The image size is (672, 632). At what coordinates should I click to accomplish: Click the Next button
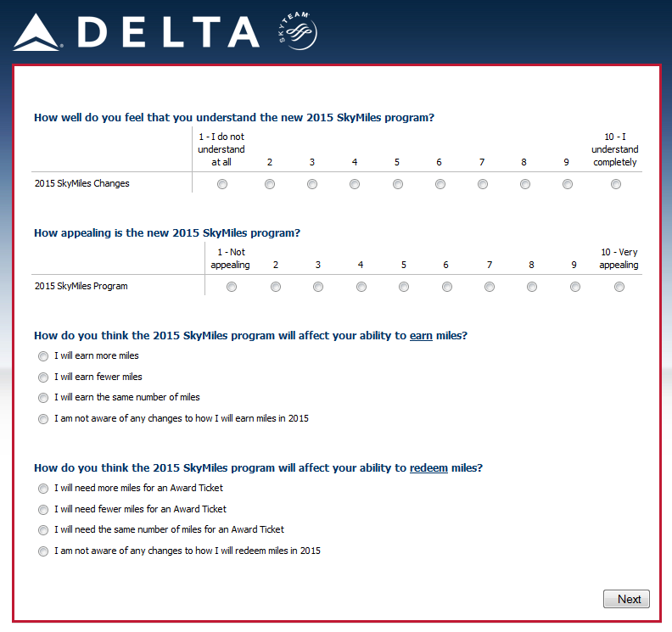pyautogui.click(x=626, y=599)
